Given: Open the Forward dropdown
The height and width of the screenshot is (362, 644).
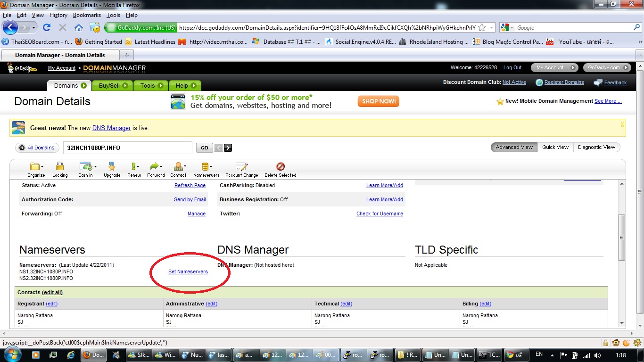Looking at the screenshot, I should point(156,170).
